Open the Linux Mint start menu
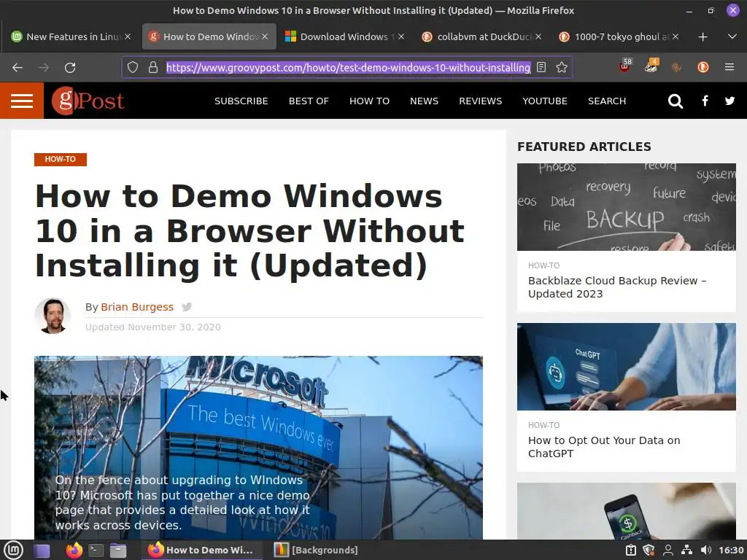The height and width of the screenshot is (560, 747). (x=13, y=551)
